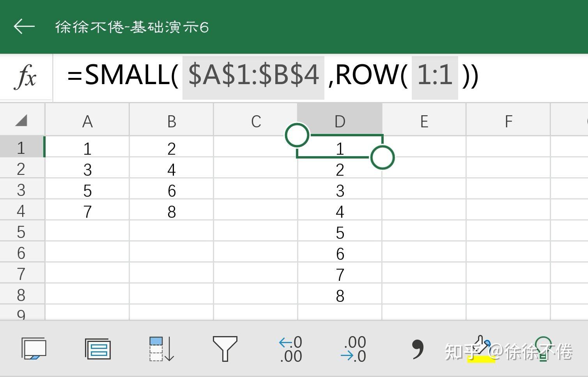Tap the bottom-right selection handle of D1
This screenshot has height=377, width=588.
(x=382, y=157)
